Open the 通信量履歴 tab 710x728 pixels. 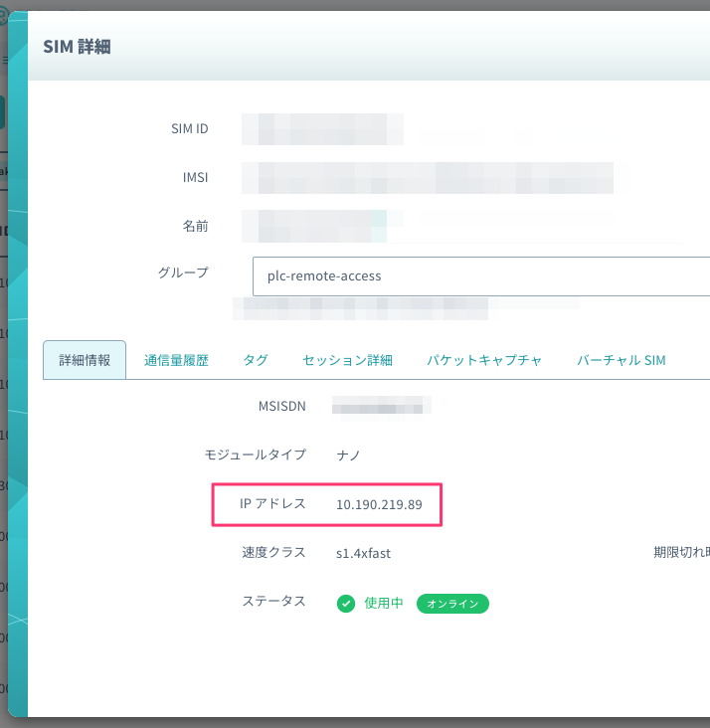point(176,360)
